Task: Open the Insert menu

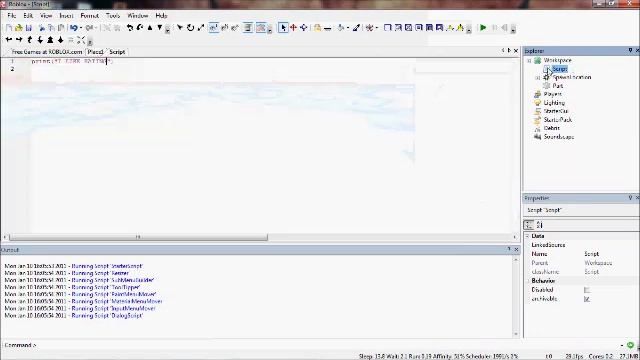Action: coord(66,16)
